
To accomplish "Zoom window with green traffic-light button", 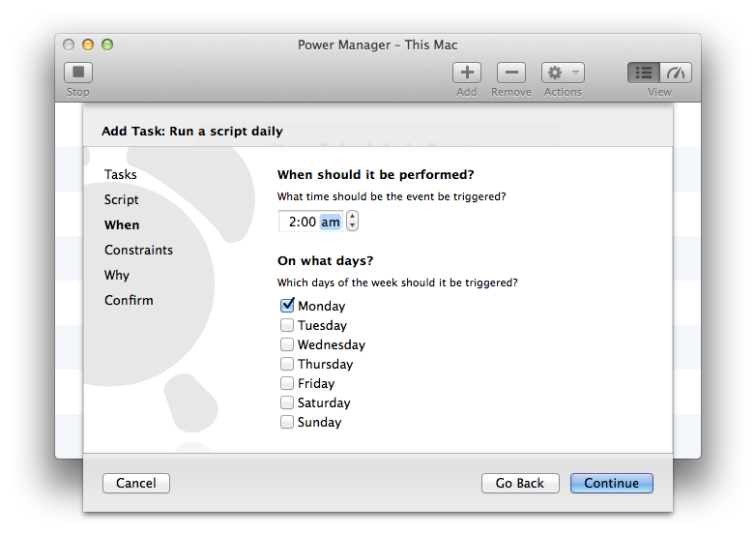I will click(x=107, y=45).
